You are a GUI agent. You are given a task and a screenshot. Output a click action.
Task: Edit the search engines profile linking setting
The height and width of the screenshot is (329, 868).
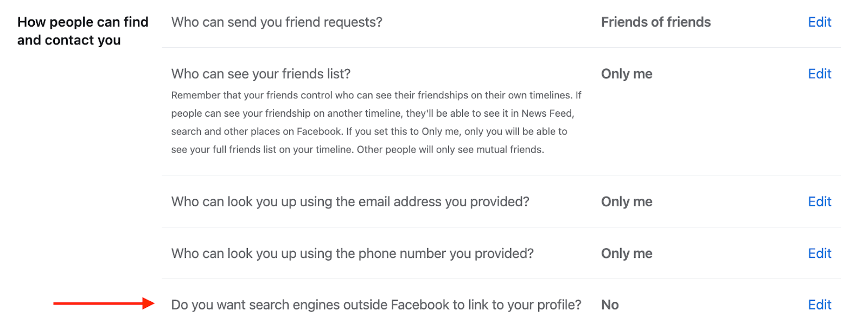[x=819, y=305]
